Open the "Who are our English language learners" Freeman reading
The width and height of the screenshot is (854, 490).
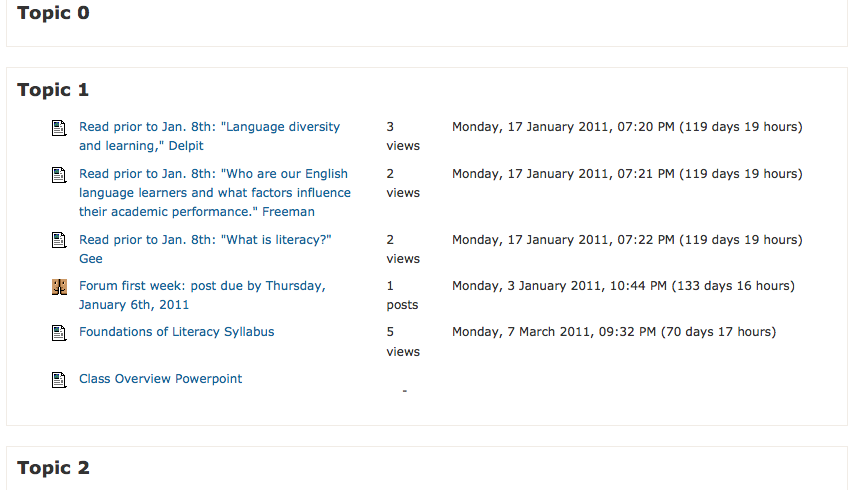coord(215,193)
